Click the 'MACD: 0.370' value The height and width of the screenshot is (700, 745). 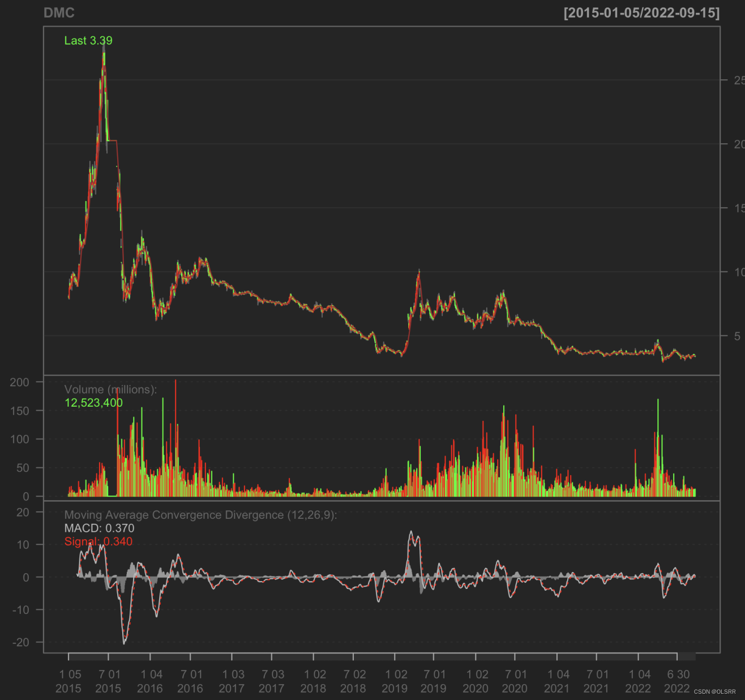click(99, 528)
